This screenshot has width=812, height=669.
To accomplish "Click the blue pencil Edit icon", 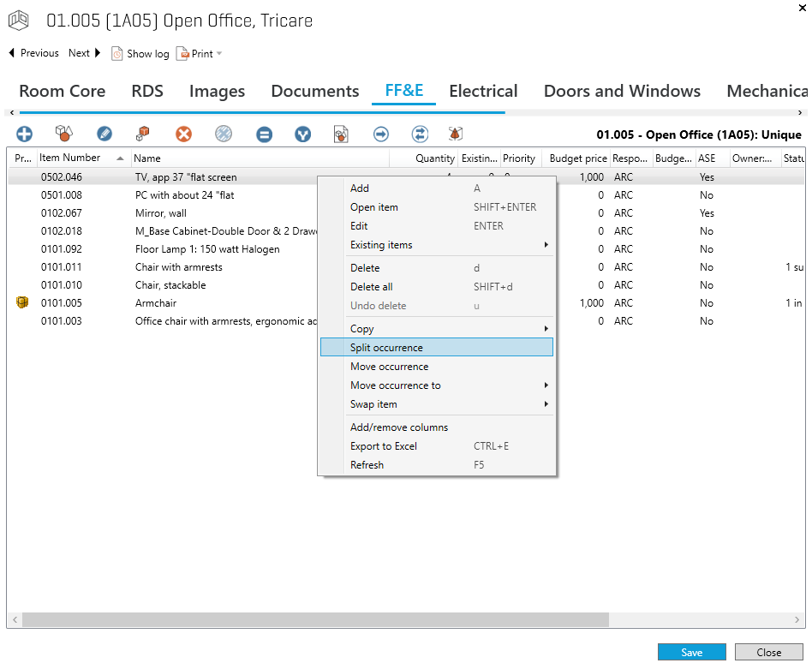I will click(104, 134).
